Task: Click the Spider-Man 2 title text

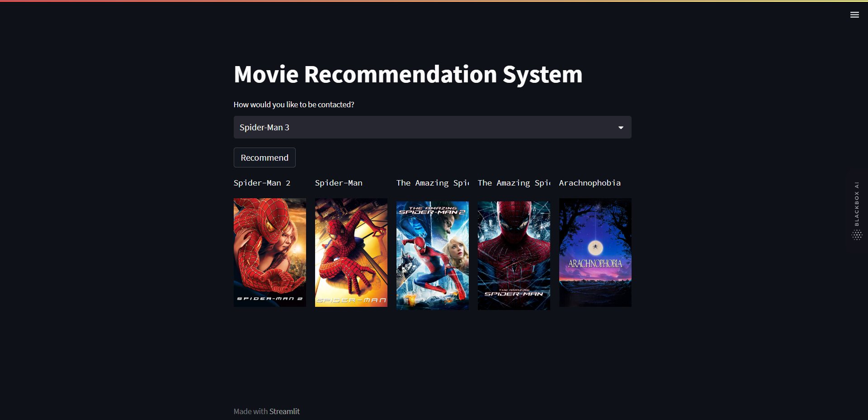Action: 262,183
